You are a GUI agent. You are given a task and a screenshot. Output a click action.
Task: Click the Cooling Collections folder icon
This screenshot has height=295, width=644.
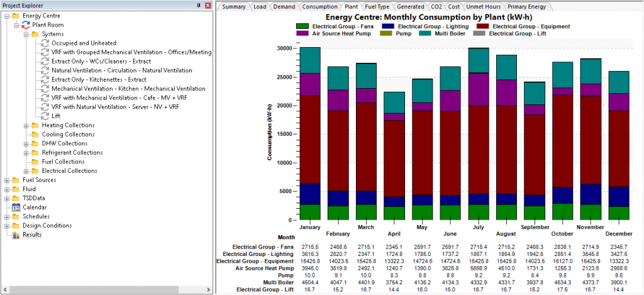point(35,134)
